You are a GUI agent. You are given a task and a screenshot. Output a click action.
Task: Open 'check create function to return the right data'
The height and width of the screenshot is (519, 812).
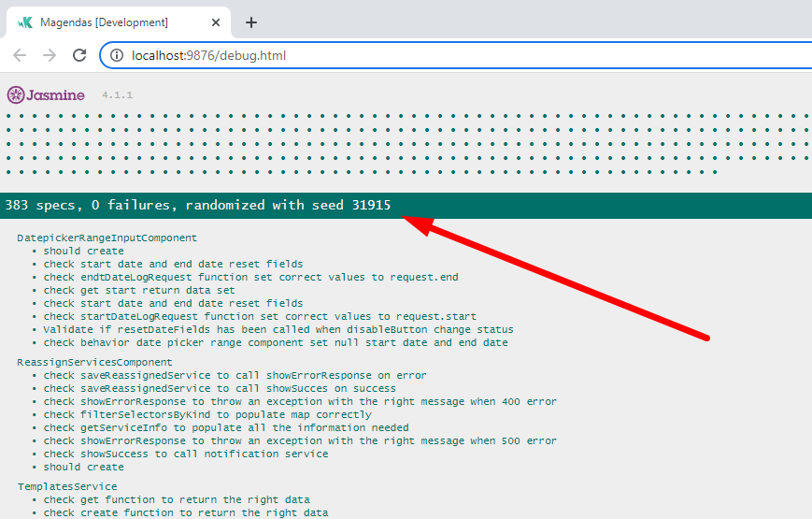pos(186,512)
